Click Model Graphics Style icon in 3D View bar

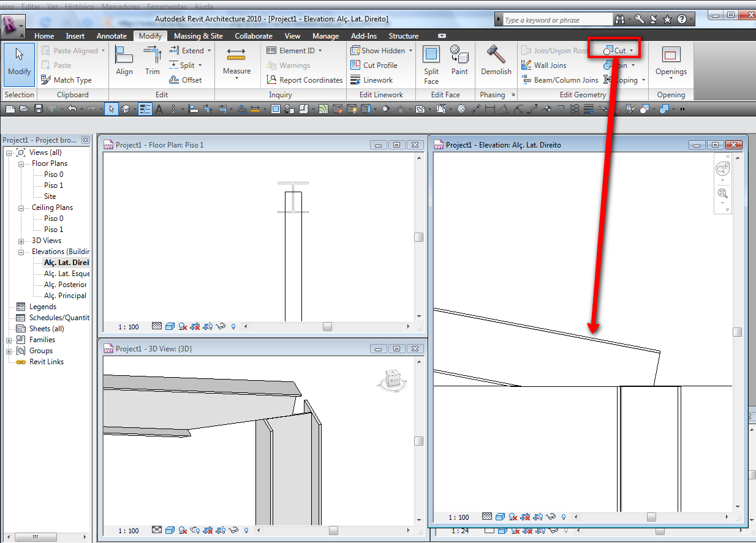(170, 530)
